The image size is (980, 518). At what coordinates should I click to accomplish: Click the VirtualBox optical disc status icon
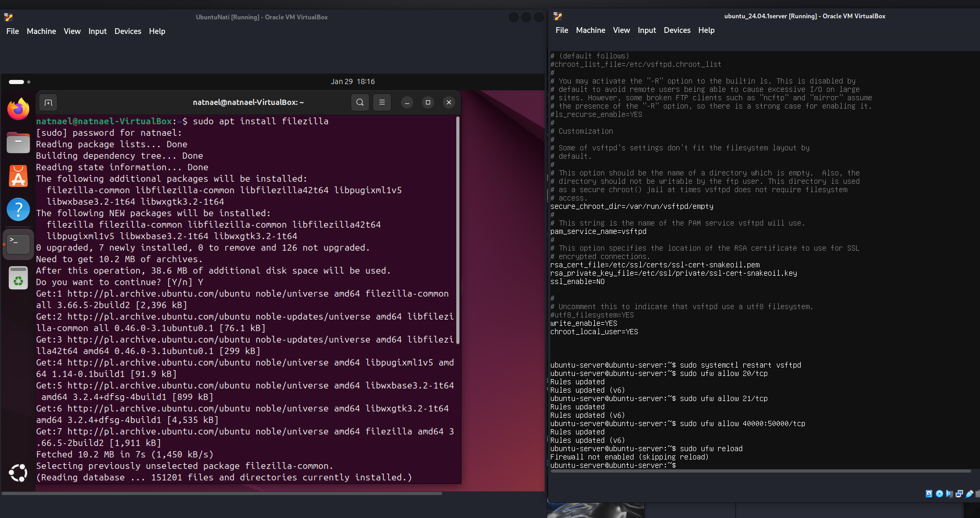point(939,493)
